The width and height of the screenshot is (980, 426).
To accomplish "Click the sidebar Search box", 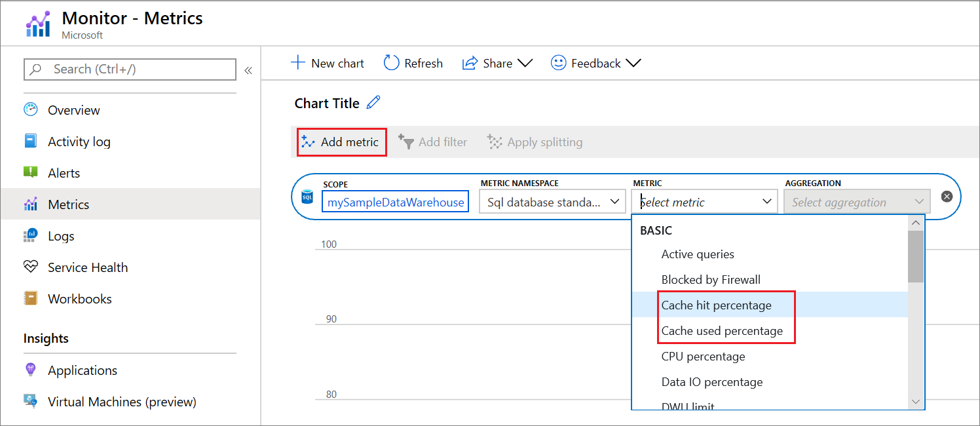I will click(x=130, y=69).
